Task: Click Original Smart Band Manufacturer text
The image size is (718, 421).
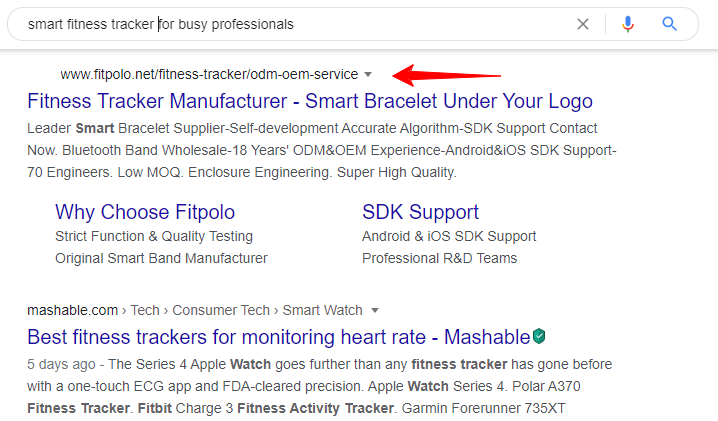Action: [x=161, y=258]
